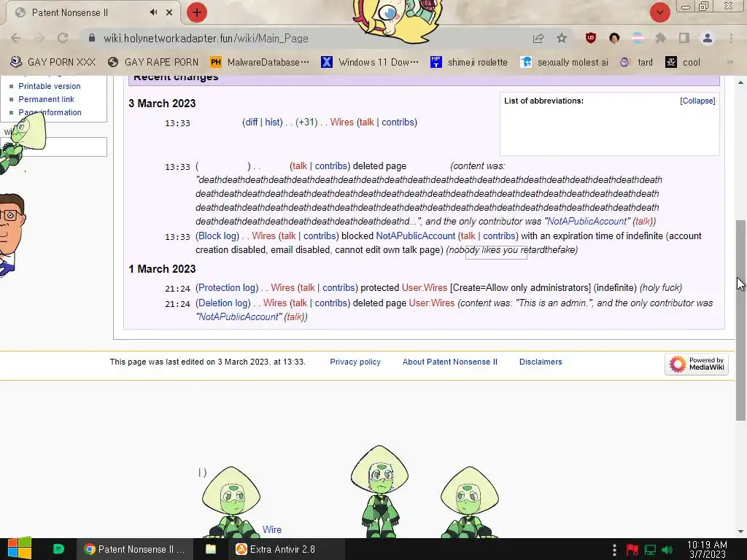Open the red flag tray icon
747x560 pixels.
pos(632,550)
